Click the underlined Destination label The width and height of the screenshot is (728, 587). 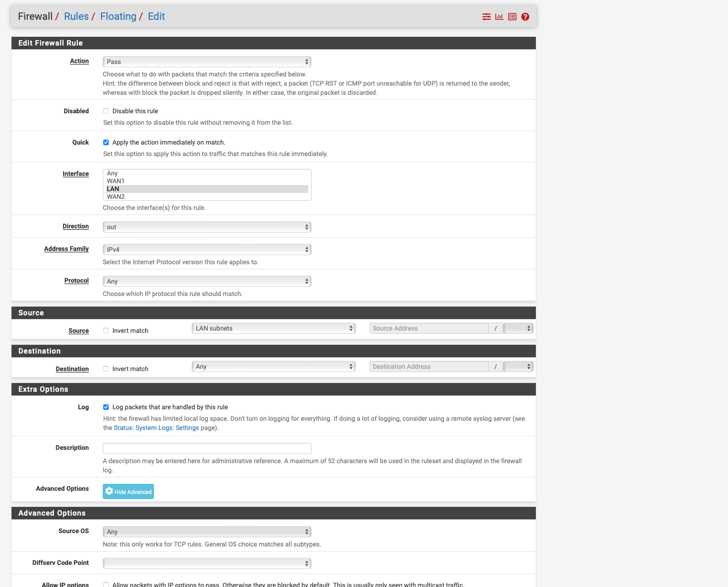[x=72, y=369]
